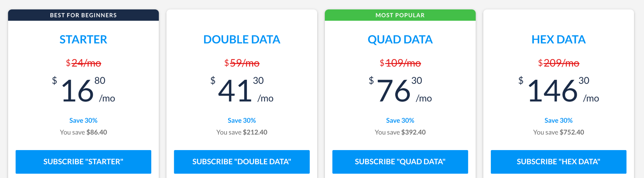Image resolution: width=644 pixels, height=178 pixels.
Task: Click the $76.30 per month price
Action: click(x=400, y=90)
